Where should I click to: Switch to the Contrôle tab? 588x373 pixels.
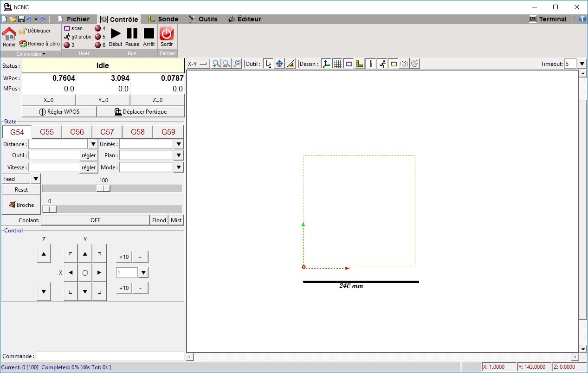pyautogui.click(x=119, y=19)
